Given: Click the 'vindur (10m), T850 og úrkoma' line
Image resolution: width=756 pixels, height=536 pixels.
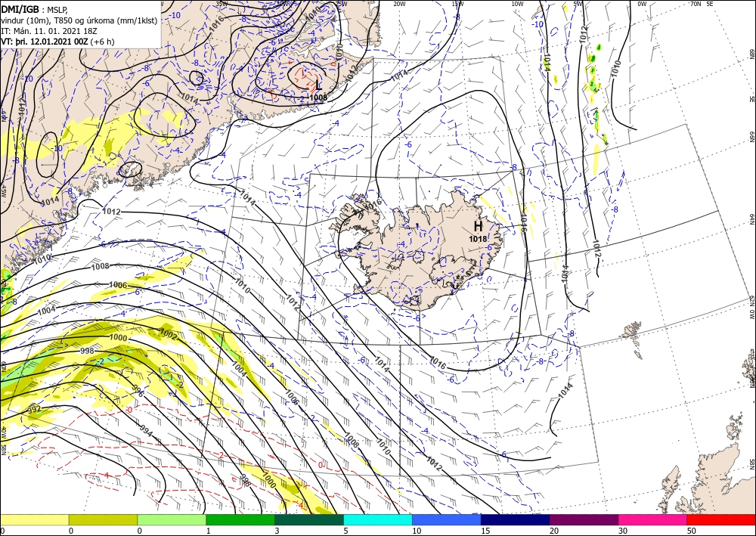Looking at the screenshot, I should coord(79,20).
